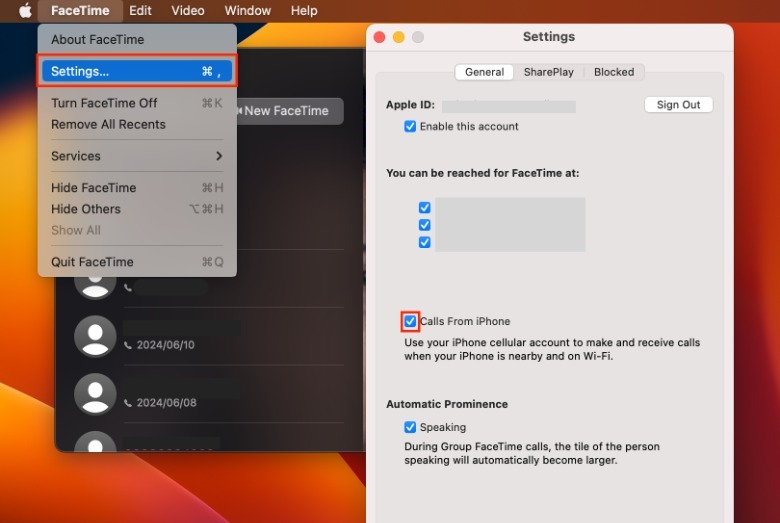The width and height of the screenshot is (780, 523).
Task: Open the Edit menu
Action: click(x=140, y=10)
